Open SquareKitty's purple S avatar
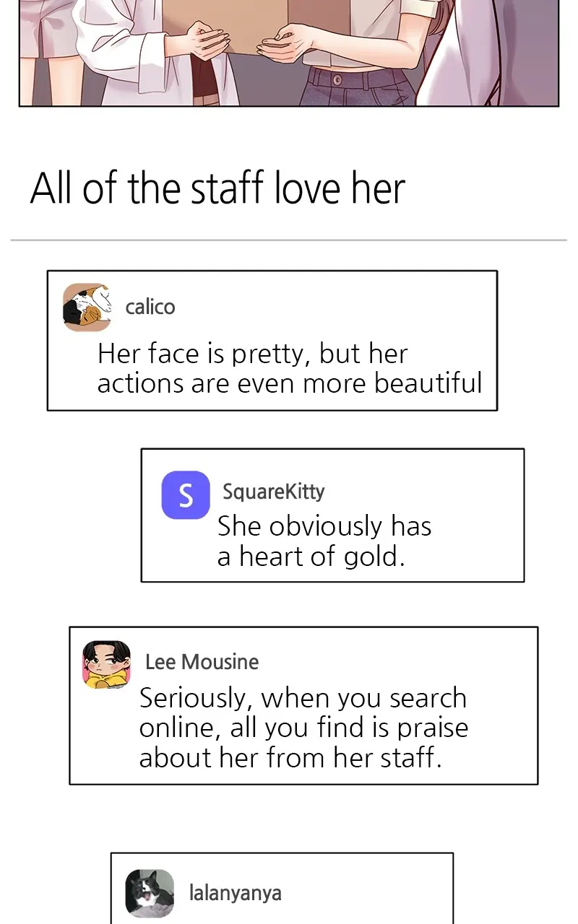The width and height of the screenshot is (578, 924). (x=186, y=495)
